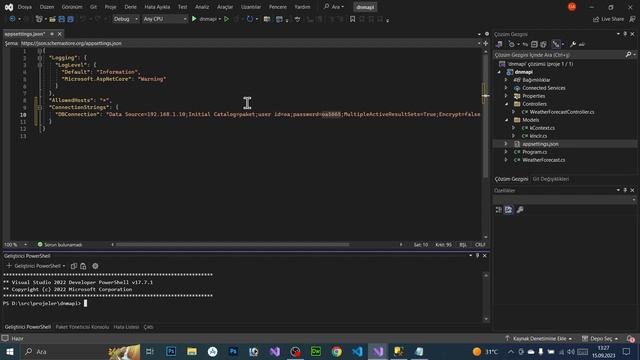Screen dimensions: 640x360
Task: Open File Explorer from the taskbar
Action: click(x=192, y=351)
